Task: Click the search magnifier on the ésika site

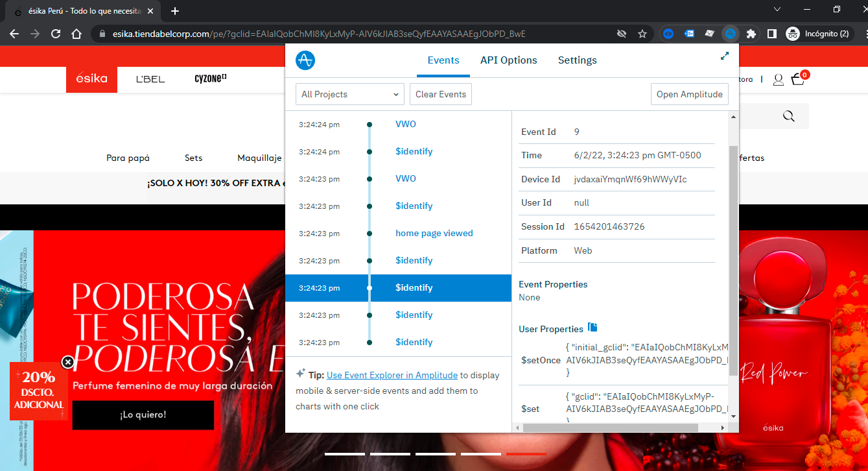Action: point(788,116)
